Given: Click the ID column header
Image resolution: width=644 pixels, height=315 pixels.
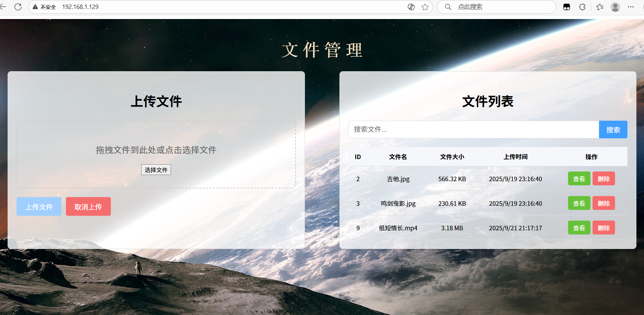Looking at the screenshot, I should point(358,157).
